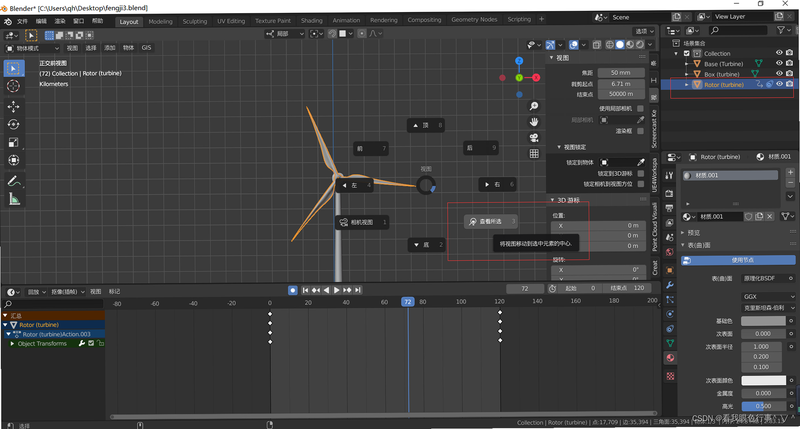Click the camera view icon in viewport

(x=534, y=138)
